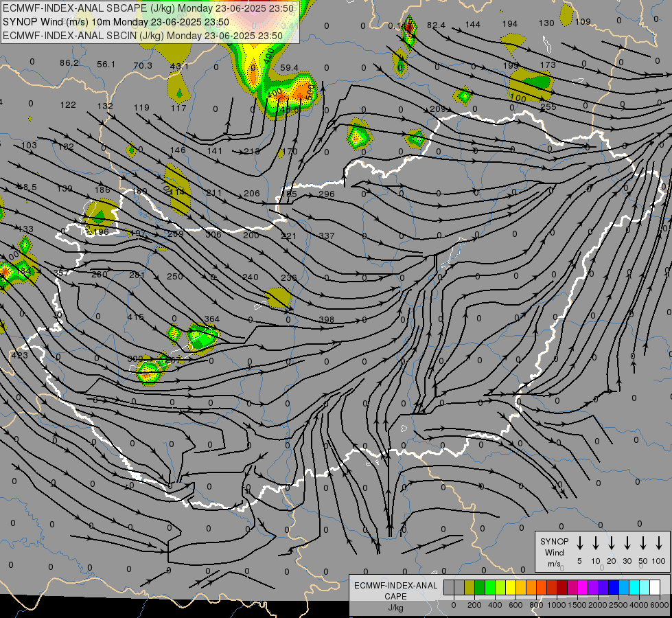This screenshot has width=672, height=618.
Task: Click the 240 value on the map
Action: pos(251,277)
